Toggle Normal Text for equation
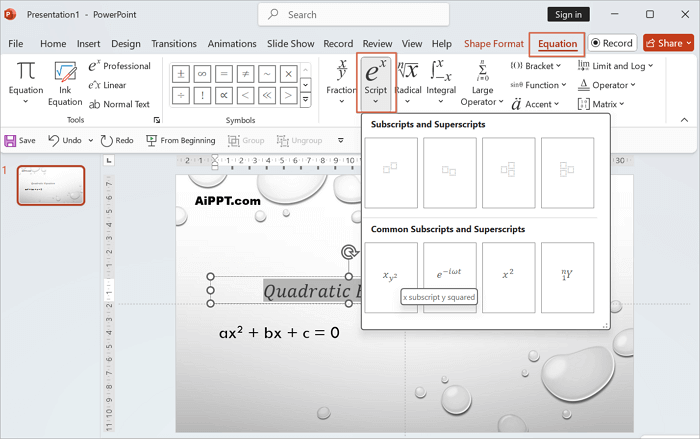This screenshot has width=700, height=439. [x=118, y=104]
